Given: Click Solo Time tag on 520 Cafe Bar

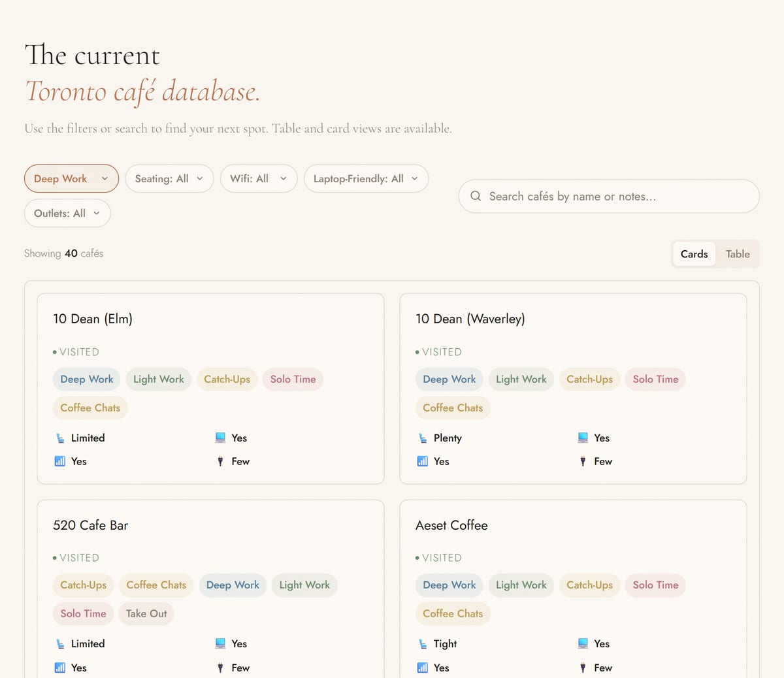Looking at the screenshot, I should [84, 613].
